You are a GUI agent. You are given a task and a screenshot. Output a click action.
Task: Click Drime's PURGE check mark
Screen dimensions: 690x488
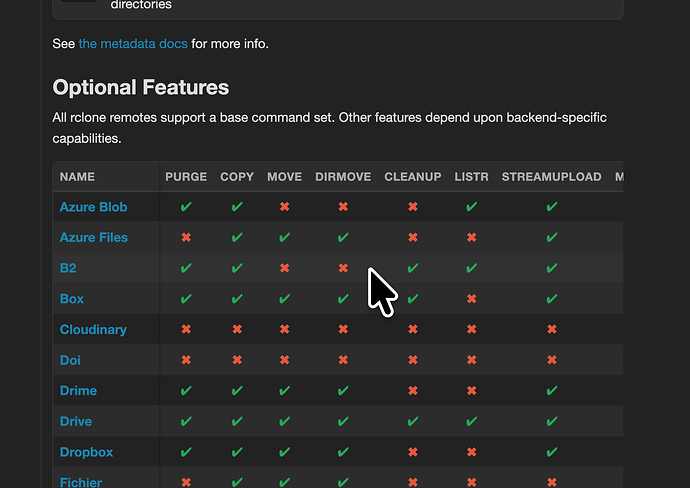pyautogui.click(x=186, y=390)
